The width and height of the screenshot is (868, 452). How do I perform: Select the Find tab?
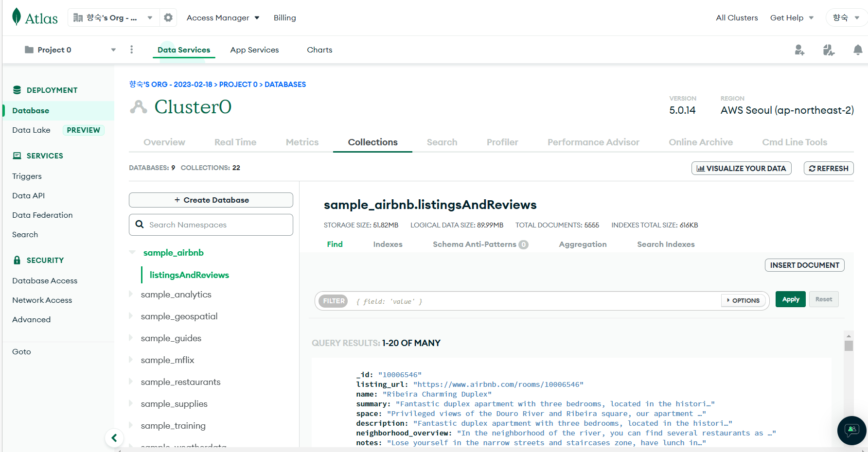[335, 244]
